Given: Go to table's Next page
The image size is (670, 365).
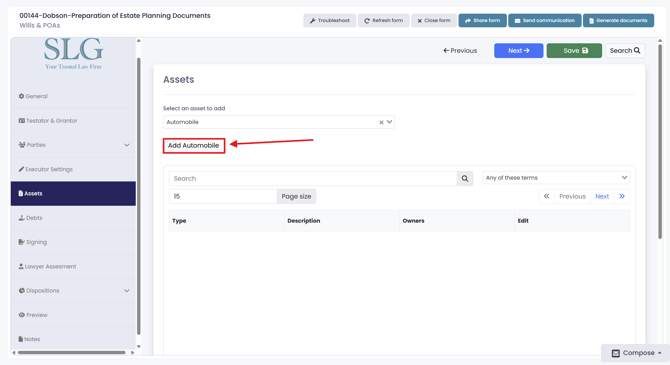Looking at the screenshot, I should [x=602, y=197].
